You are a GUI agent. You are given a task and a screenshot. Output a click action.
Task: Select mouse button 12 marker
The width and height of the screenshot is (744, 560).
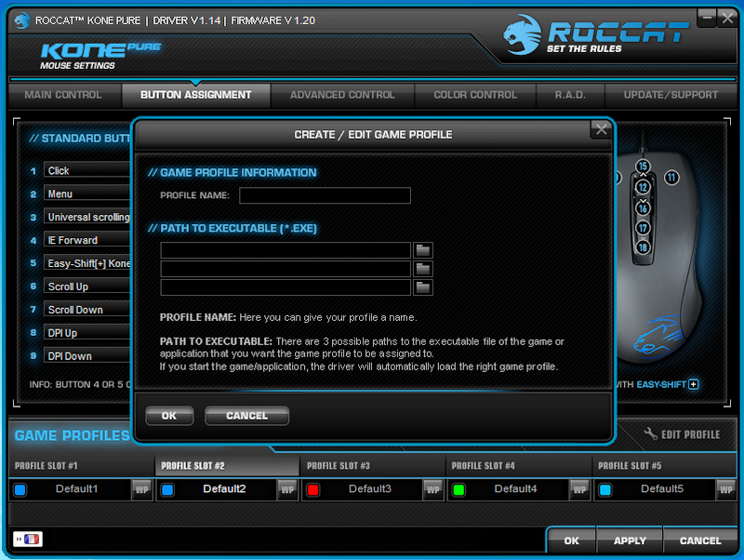pyautogui.click(x=643, y=187)
